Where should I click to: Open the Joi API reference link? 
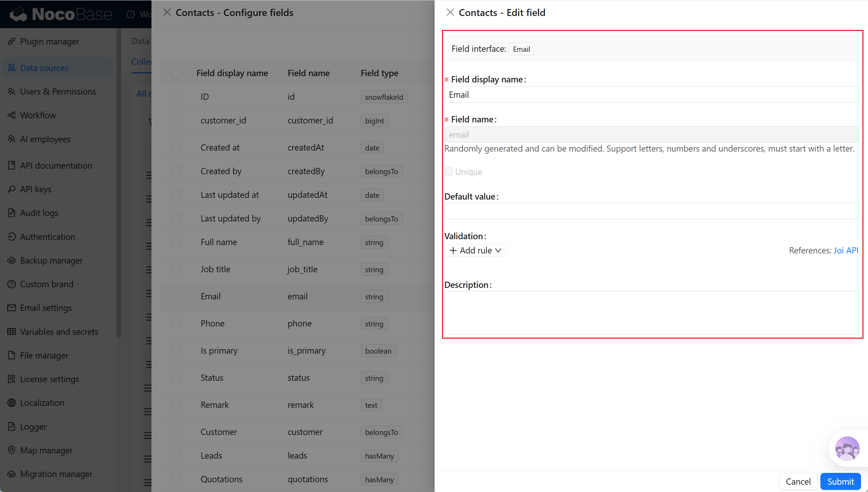(846, 250)
